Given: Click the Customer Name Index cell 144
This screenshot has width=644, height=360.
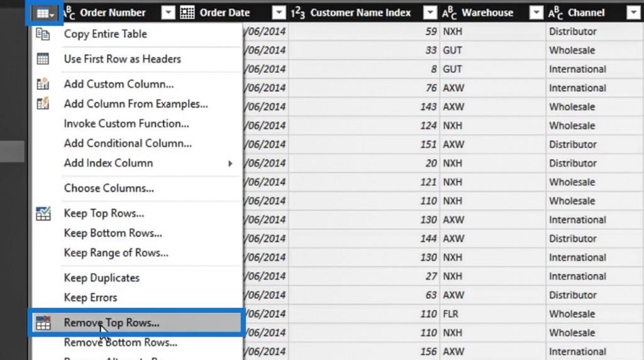Looking at the screenshot, I should pos(364,239).
